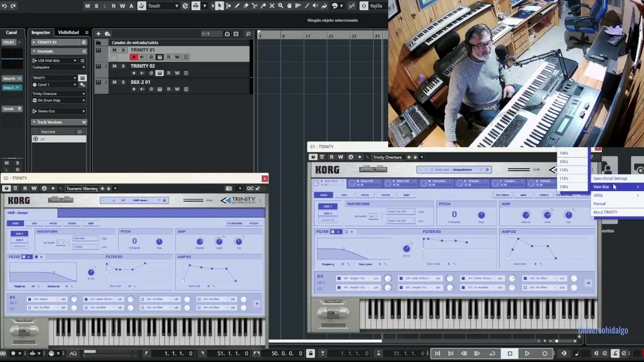The width and height of the screenshot is (644, 362).
Task: Select OSC 2 in C1 TRINITY window
Action: pos(328,213)
